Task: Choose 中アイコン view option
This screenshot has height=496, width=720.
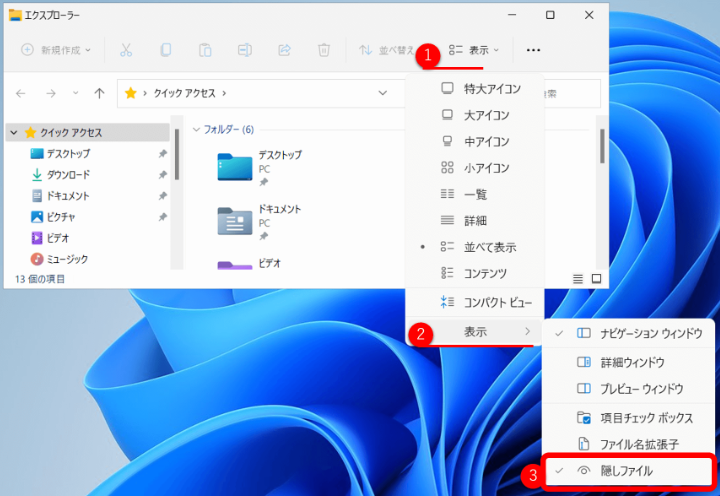Action: 475,141
